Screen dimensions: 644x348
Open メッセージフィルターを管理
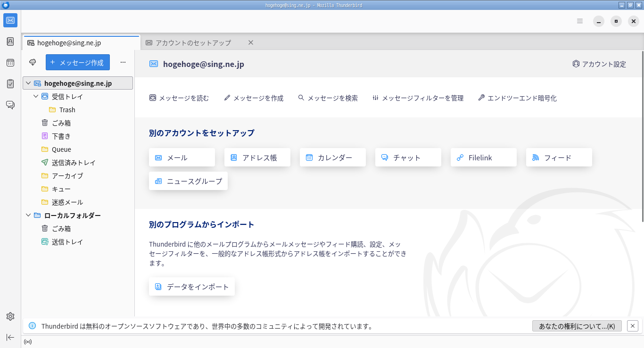418,98
